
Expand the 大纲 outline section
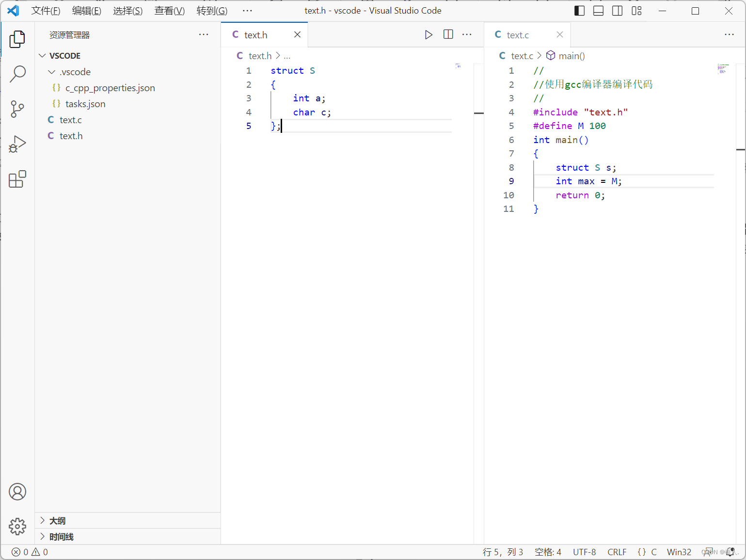pyautogui.click(x=43, y=521)
